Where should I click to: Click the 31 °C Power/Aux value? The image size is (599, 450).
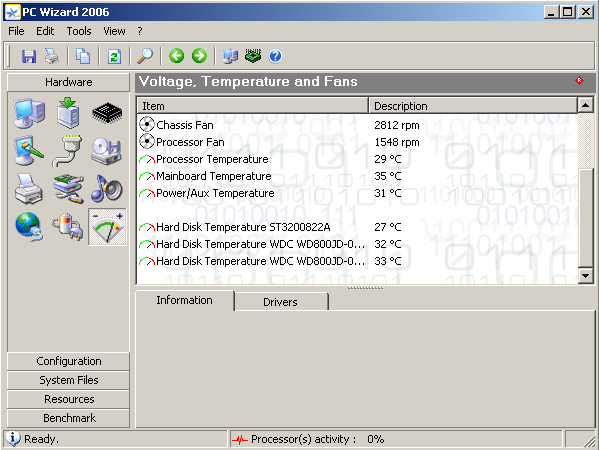[388, 193]
